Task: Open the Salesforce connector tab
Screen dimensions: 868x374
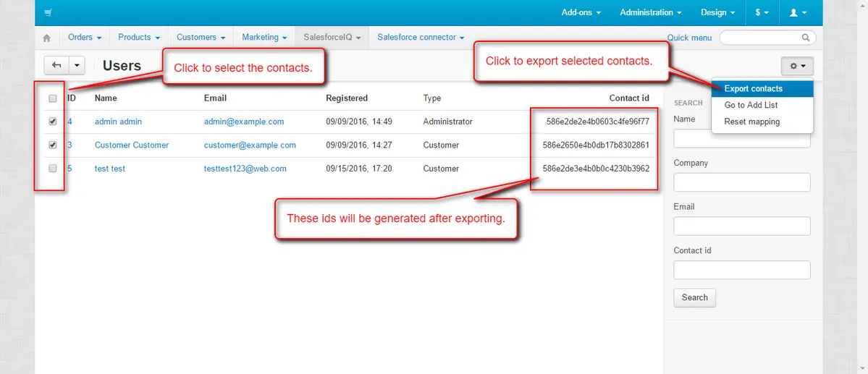Action: (420, 37)
